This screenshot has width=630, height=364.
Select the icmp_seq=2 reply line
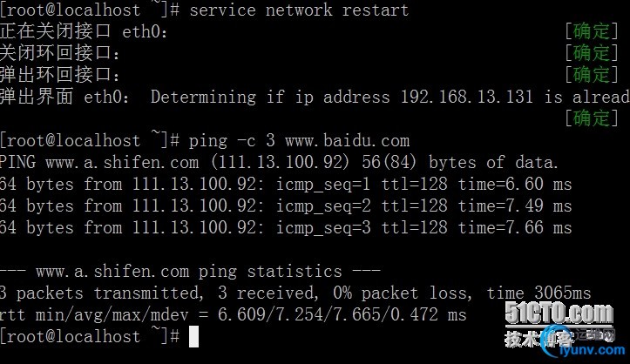pos(286,206)
